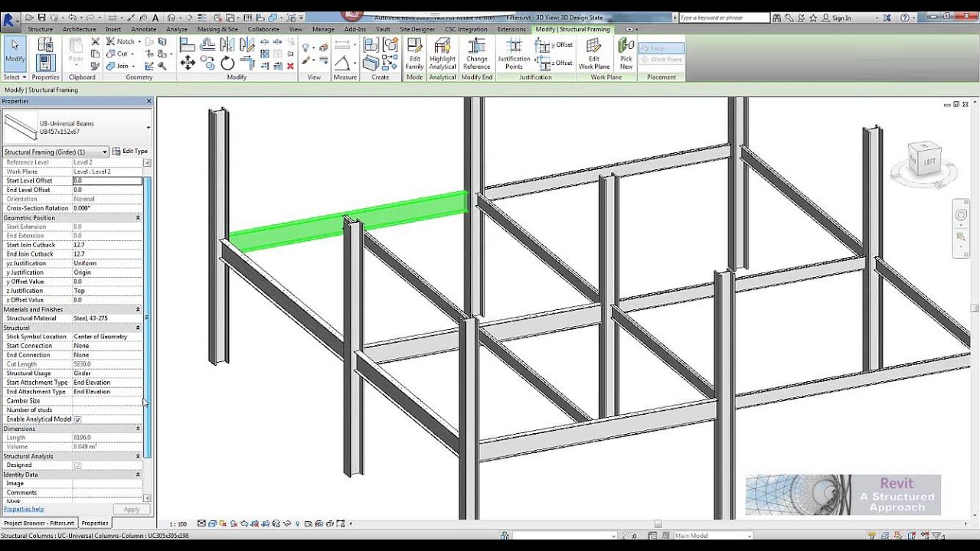Close the Properties palette
This screenshot has width=980, height=551.
click(149, 101)
